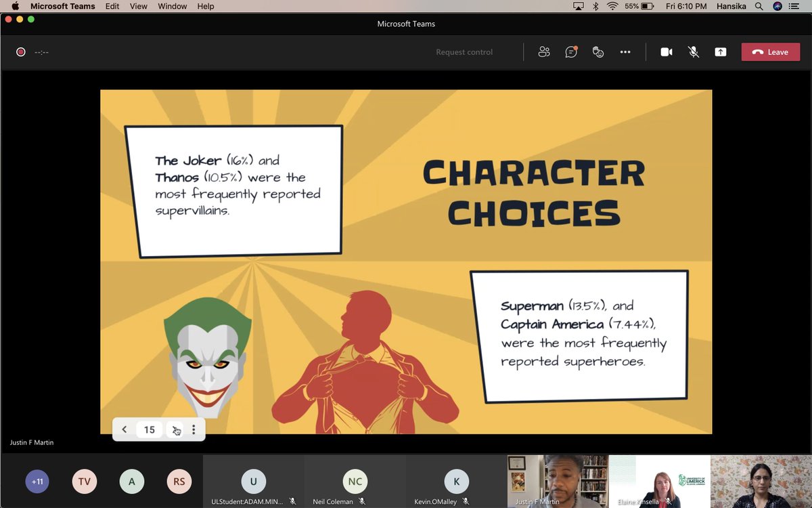812x508 pixels.
Task: Select Elaine Kinsella's video tile
Action: 659,482
